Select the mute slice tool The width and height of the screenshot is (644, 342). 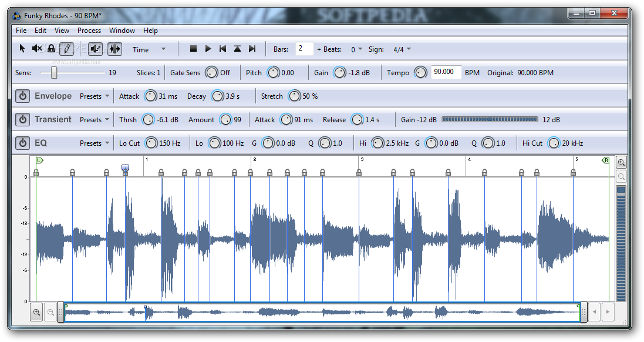pyautogui.click(x=37, y=49)
